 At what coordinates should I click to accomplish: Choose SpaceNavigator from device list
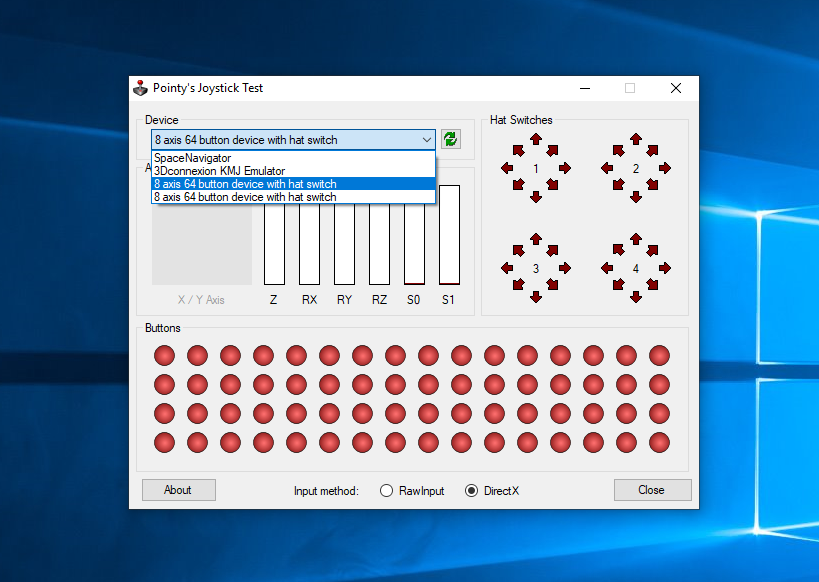coord(293,158)
